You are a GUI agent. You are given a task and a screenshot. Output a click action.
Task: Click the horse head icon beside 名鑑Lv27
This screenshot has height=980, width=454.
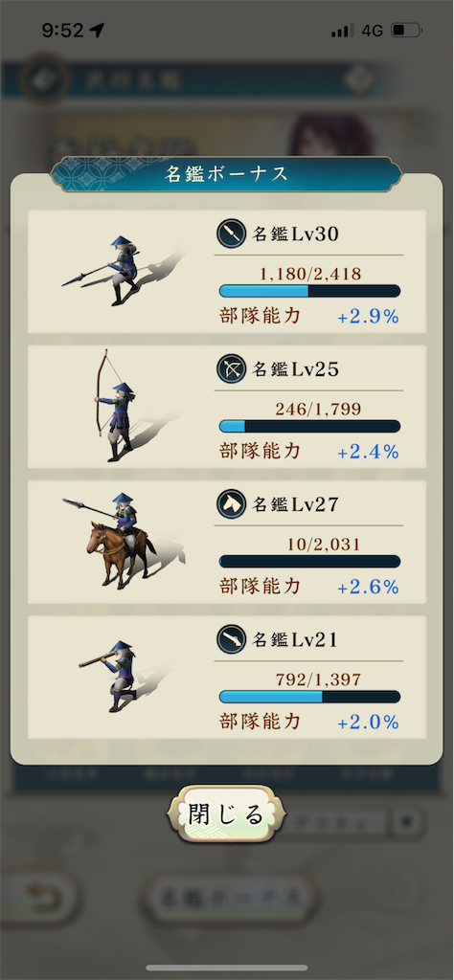pyautogui.click(x=232, y=504)
